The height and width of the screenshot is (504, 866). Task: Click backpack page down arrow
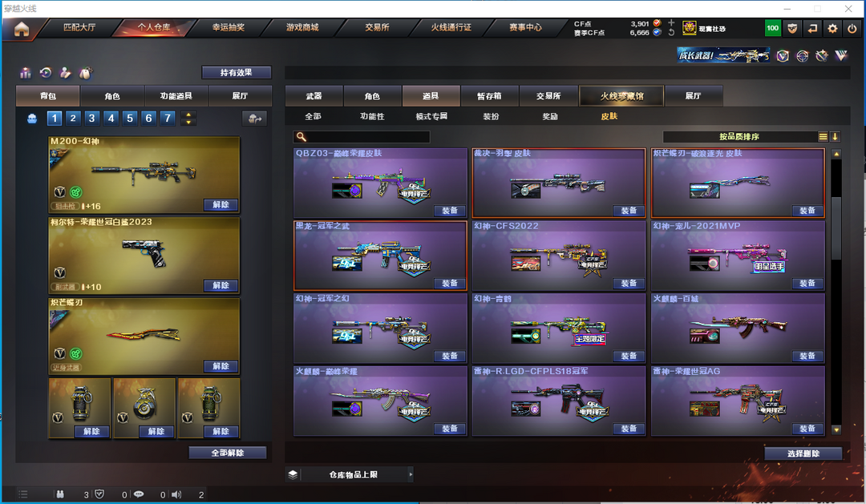click(x=188, y=122)
